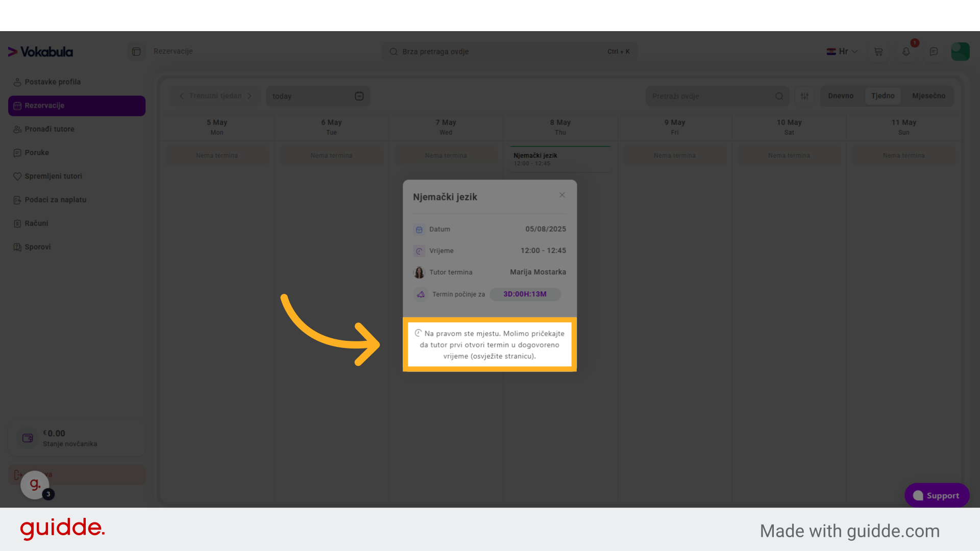Image resolution: width=980 pixels, height=551 pixels.
Task: Open the user avatar menu
Action: point(960,52)
